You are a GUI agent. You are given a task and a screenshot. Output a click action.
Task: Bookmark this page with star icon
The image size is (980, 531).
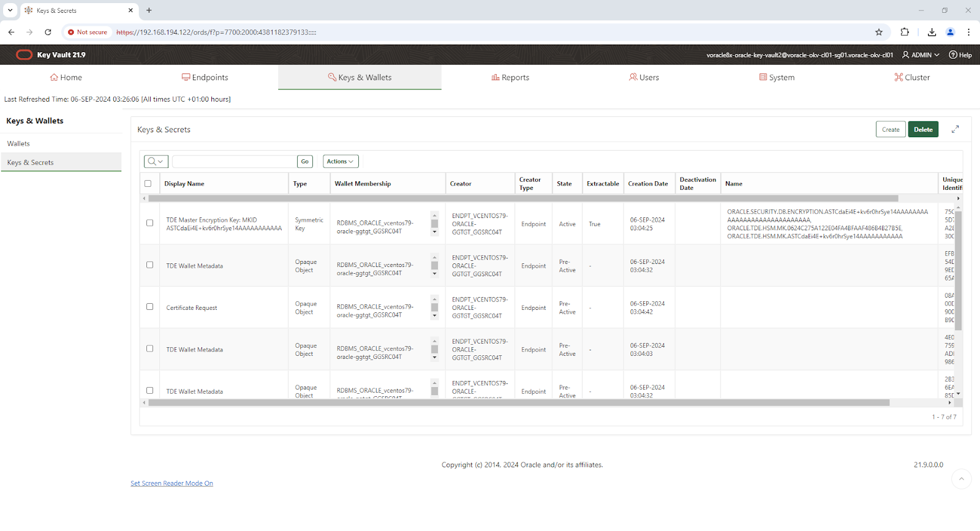tap(879, 32)
